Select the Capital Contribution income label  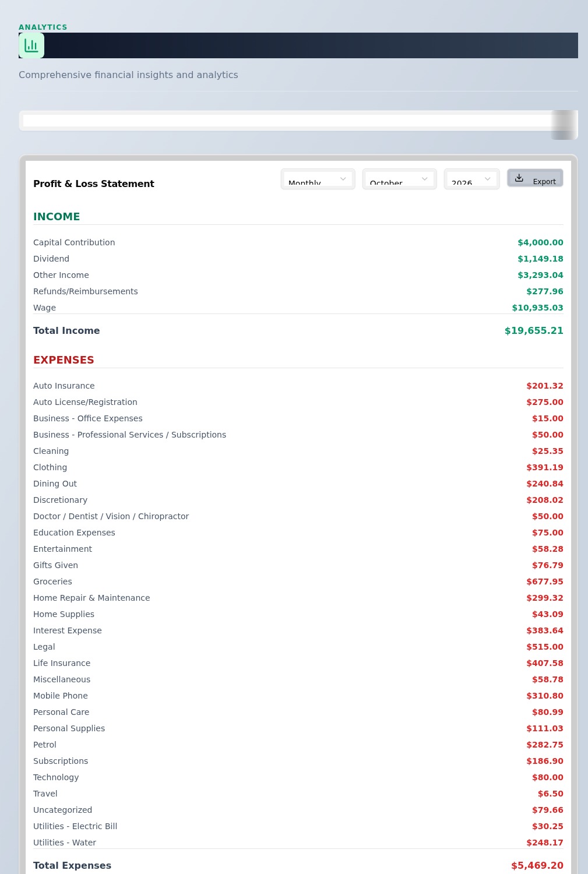tap(74, 242)
